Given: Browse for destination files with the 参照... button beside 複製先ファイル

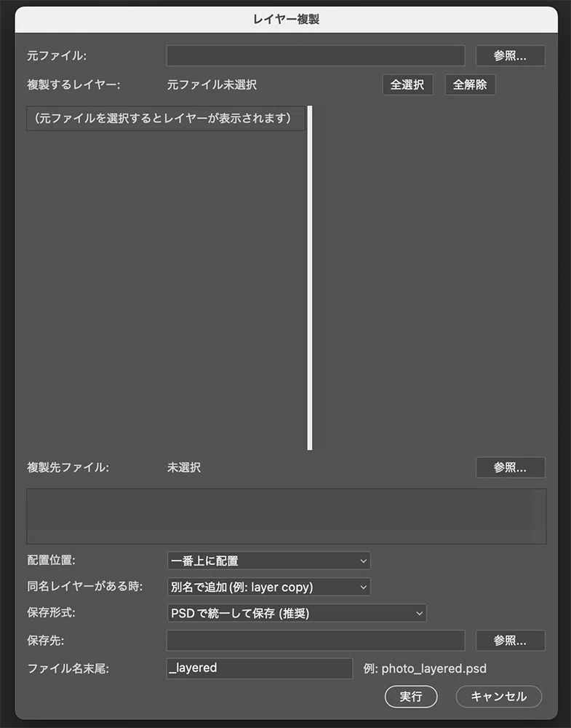Looking at the screenshot, I should 510,467.
